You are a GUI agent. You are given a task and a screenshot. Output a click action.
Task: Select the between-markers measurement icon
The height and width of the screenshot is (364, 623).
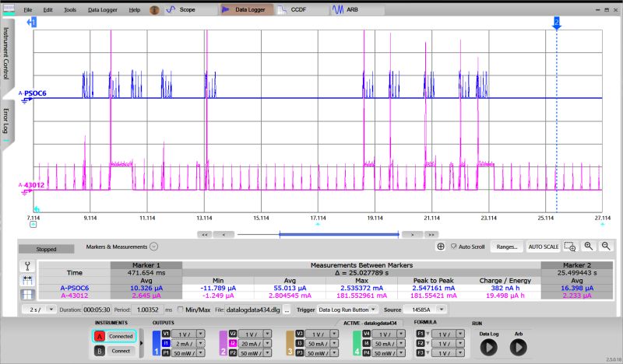27,280
